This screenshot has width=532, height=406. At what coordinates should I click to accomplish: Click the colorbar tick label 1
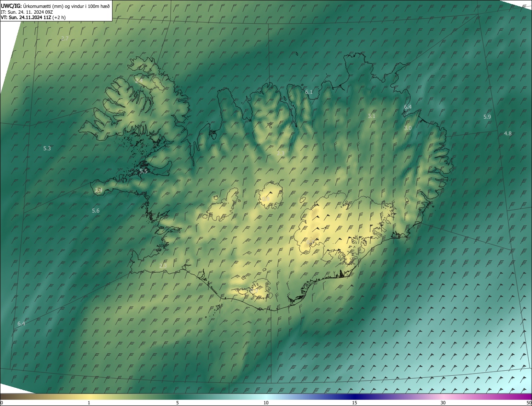coord(89,403)
